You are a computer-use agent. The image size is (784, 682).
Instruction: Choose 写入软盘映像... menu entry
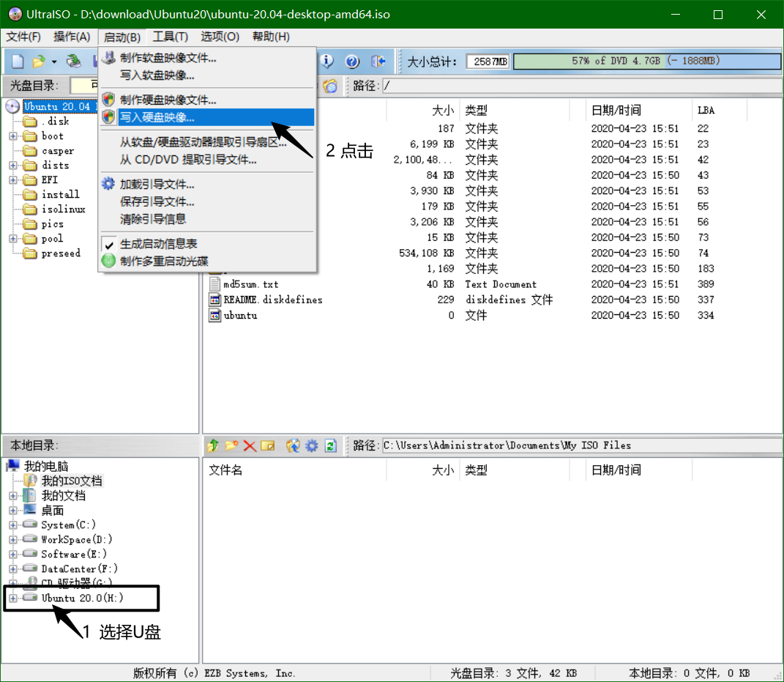(x=207, y=75)
